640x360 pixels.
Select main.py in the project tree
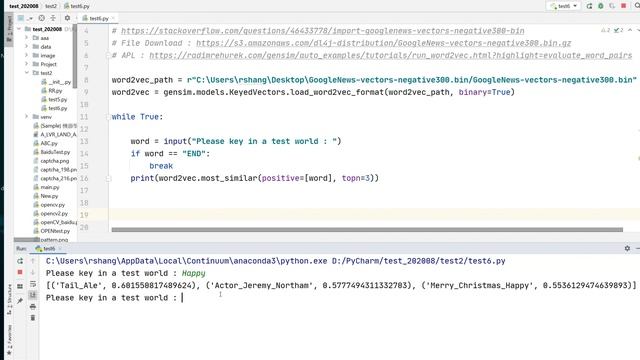tap(46, 187)
